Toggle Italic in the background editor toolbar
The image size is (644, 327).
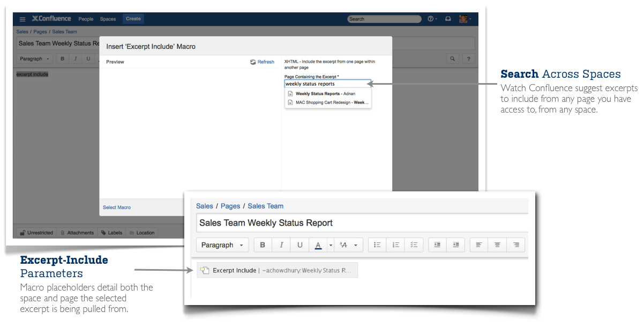[x=76, y=59]
